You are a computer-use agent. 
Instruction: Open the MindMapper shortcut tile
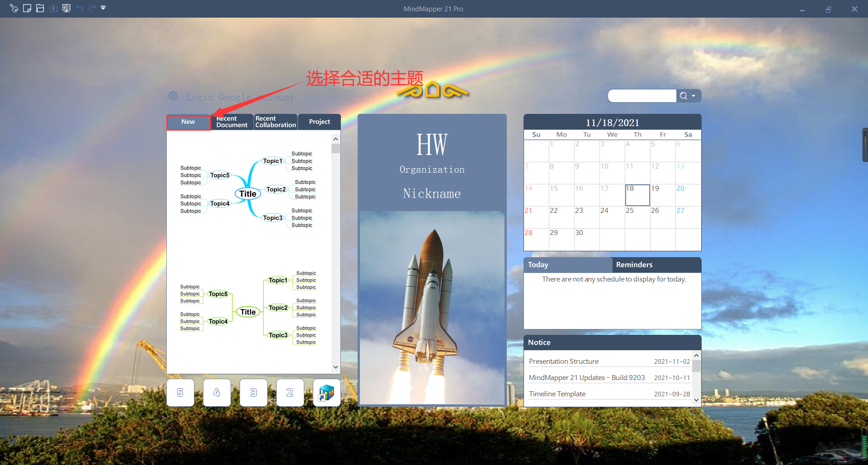[327, 393]
